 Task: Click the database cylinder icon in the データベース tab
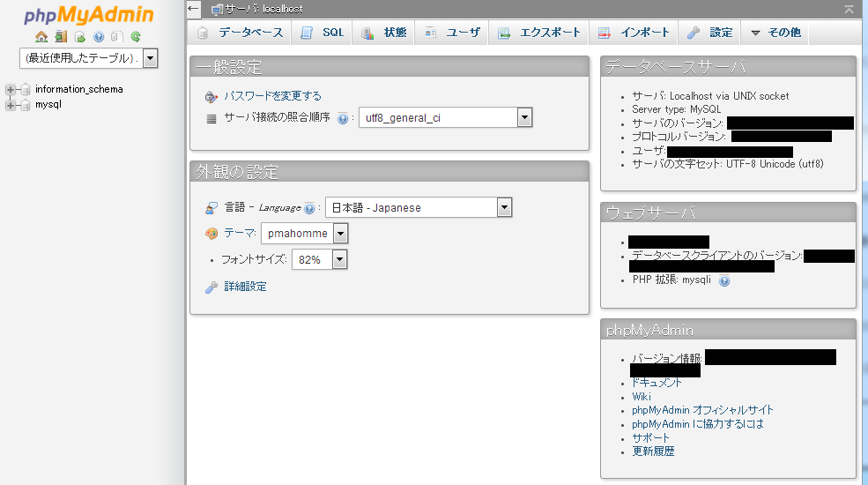(x=203, y=34)
